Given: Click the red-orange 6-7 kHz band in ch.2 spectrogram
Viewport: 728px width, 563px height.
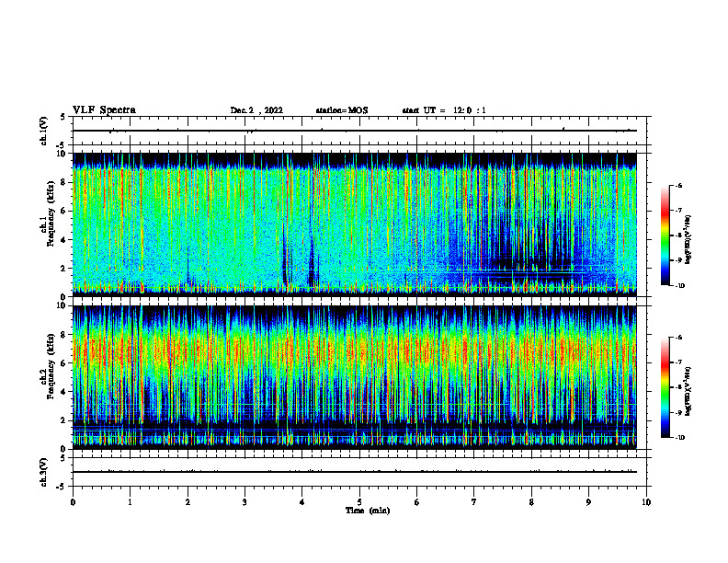Looking at the screenshot, I should point(355,350).
